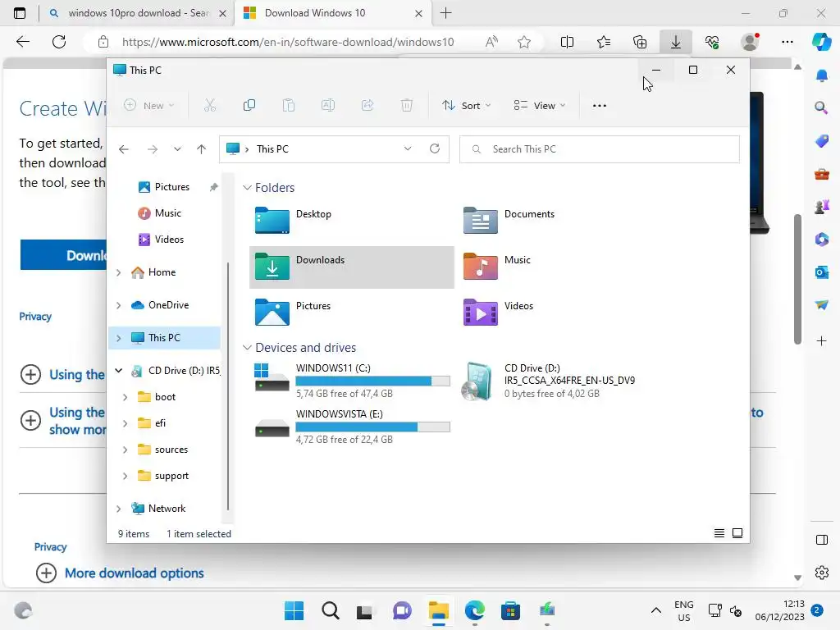Expand Home in navigation pane
The image size is (840, 630).
pyautogui.click(x=118, y=272)
